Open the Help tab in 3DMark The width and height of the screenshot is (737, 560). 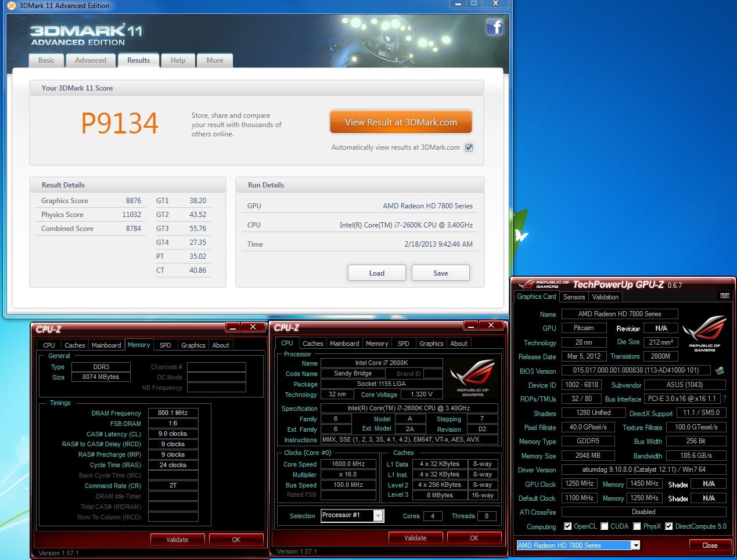coord(178,60)
